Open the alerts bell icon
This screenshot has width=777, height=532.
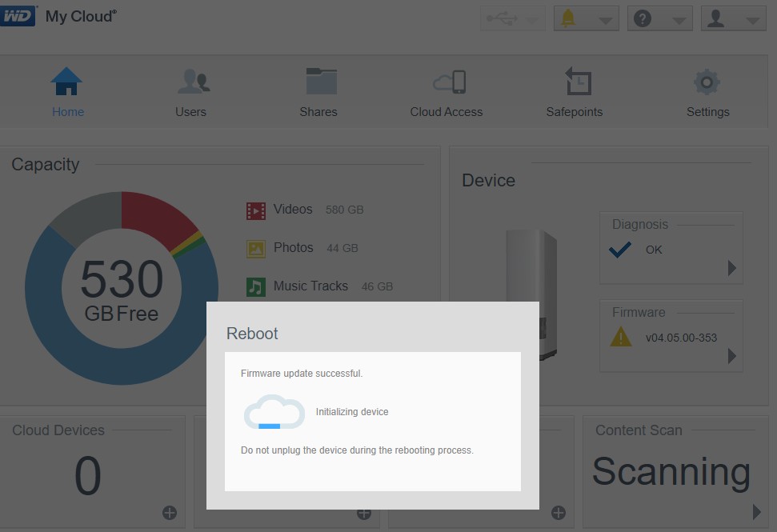click(x=568, y=18)
